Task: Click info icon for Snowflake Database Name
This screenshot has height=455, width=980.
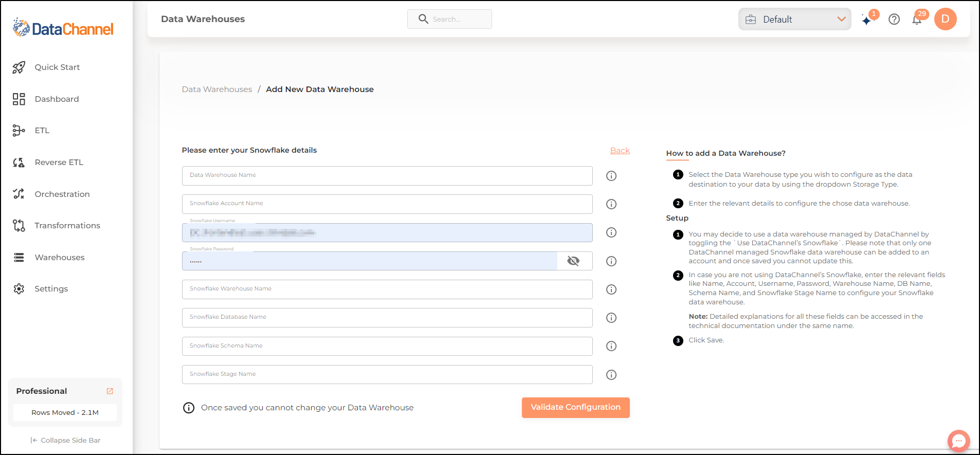Action: point(611,318)
